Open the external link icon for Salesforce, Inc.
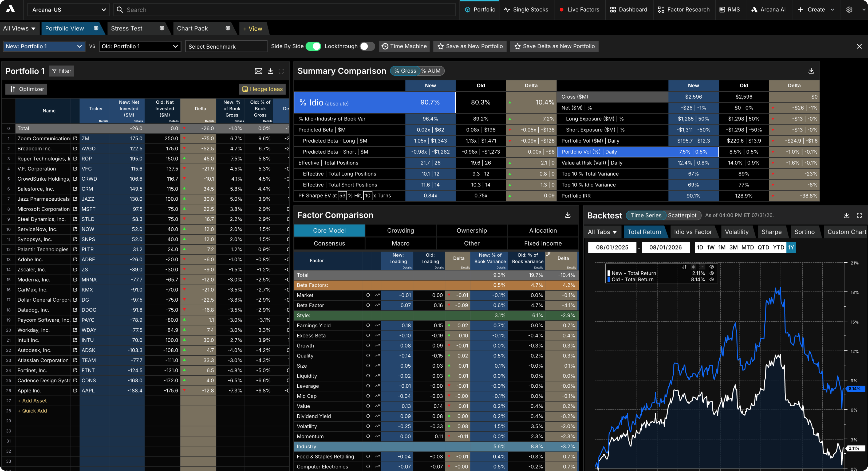The height and width of the screenshot is (471, 868). (75, 189)
